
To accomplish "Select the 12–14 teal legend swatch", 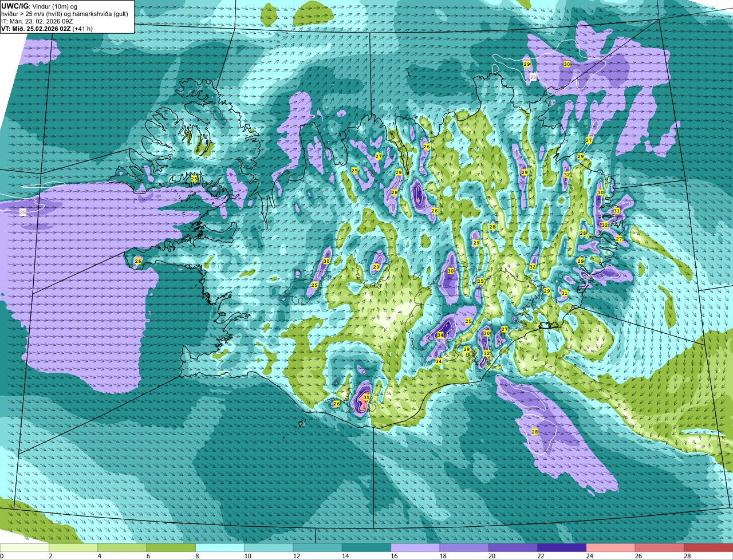I will [x=318, y=548].
